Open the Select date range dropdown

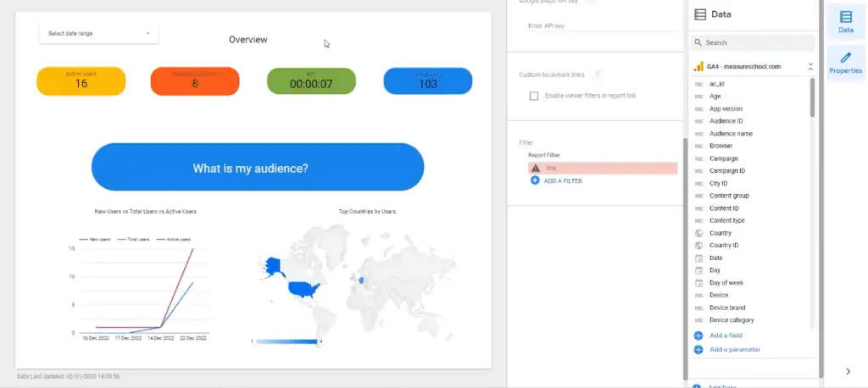pos(98,34)
